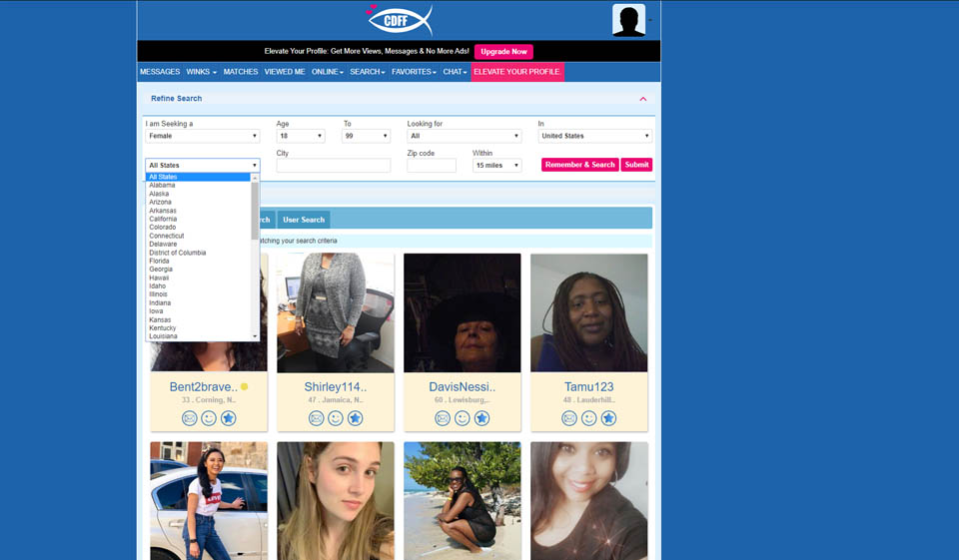Click the CDFF fish logo
The width and height of the screenshot is (959, 560).
pos(399,20)
